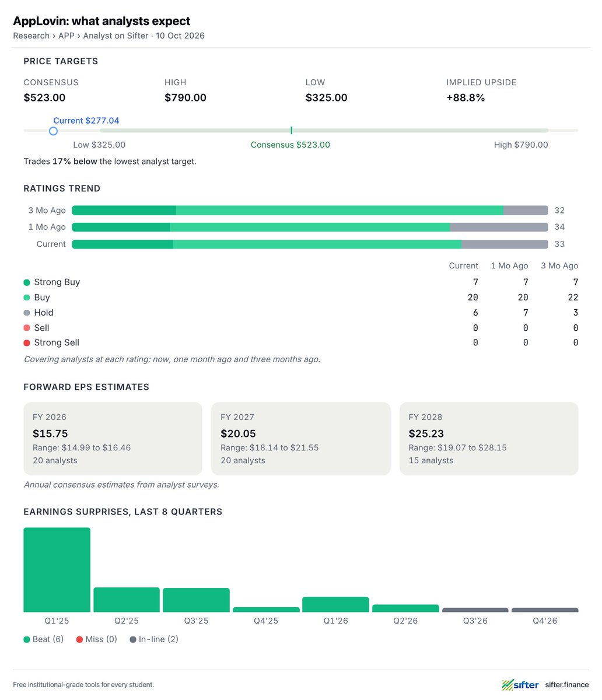The height and width of the screenshot is (700, 602).
Task: Click the Buy count 22 for 3 Mo Ago
Action: (573, 297)
